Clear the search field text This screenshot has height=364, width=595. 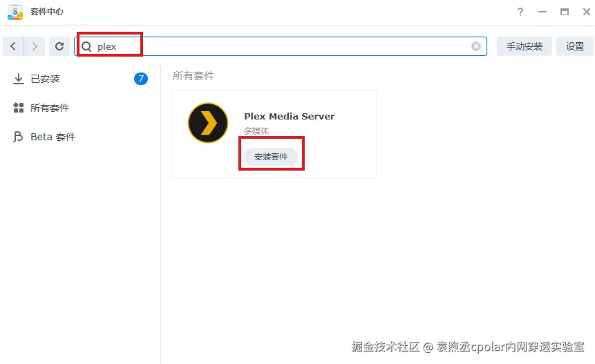[476, 46]
